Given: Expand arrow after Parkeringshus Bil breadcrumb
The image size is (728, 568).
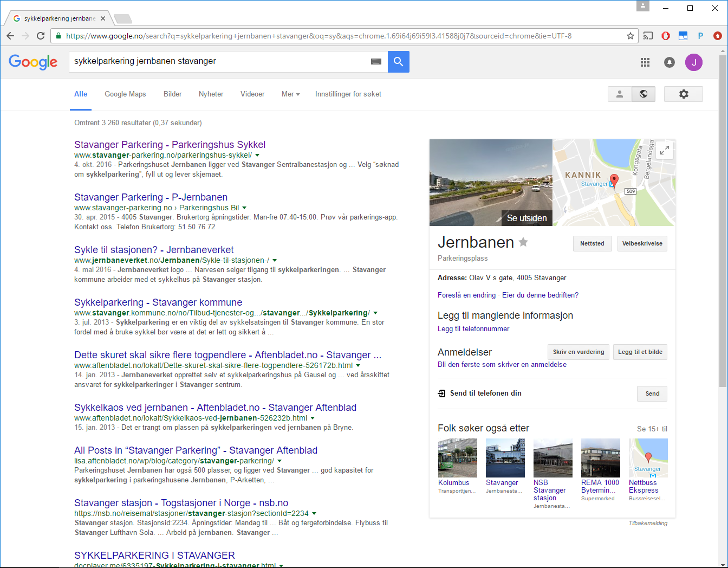Looking at the screenshot, I should coord(244,208).
